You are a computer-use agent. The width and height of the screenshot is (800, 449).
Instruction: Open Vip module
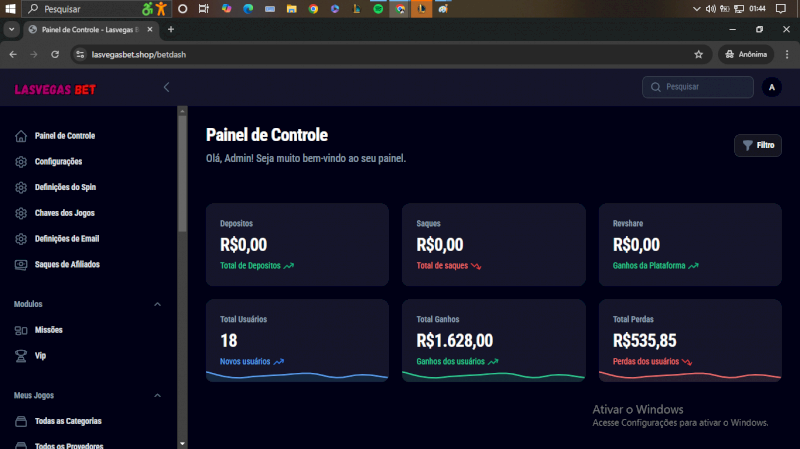[40, 356]
